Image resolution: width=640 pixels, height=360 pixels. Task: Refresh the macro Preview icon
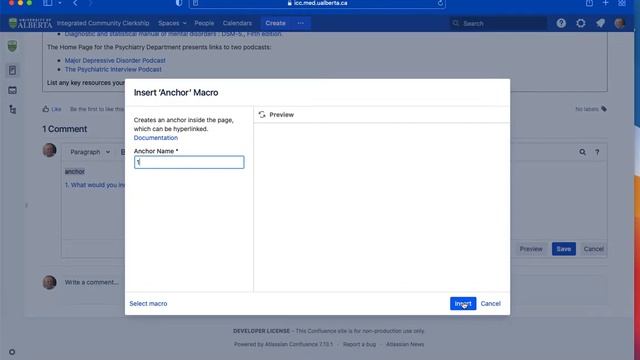(x=262, y=115)
